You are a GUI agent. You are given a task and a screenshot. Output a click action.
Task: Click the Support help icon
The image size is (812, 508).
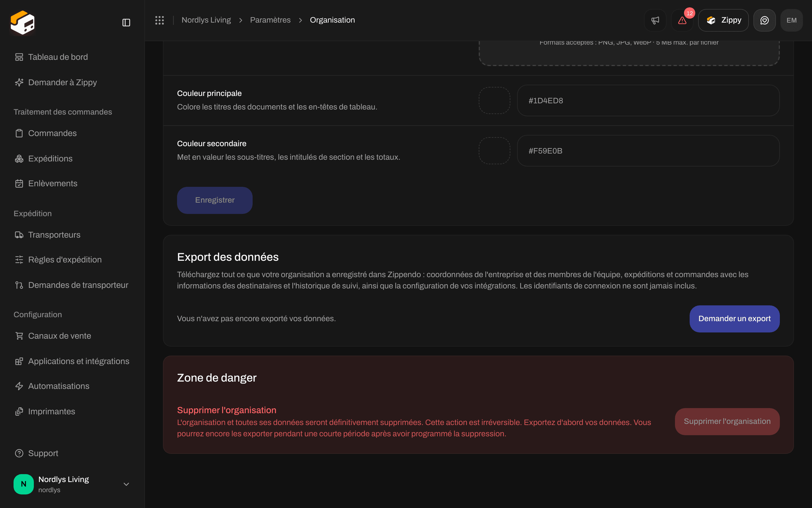coord(19,453)
